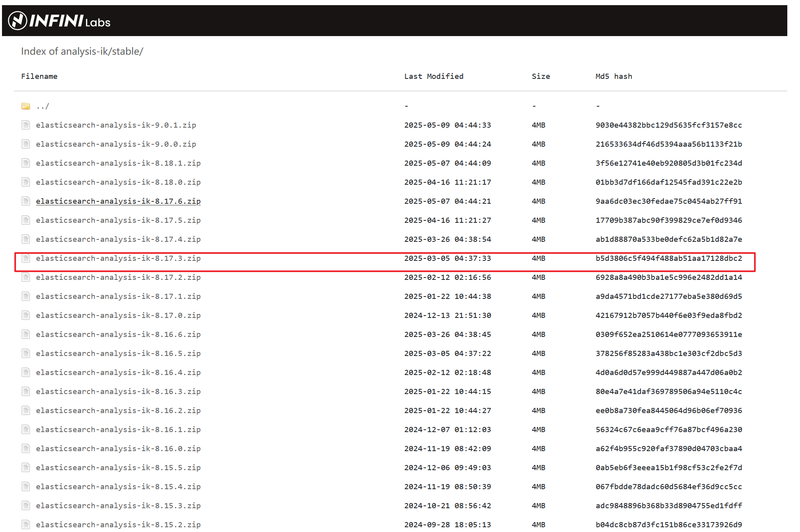Download elasticsearch-analysis-ik-8.17.6.zip
Viewport: 800px width, 532px height.
(118, 201)
